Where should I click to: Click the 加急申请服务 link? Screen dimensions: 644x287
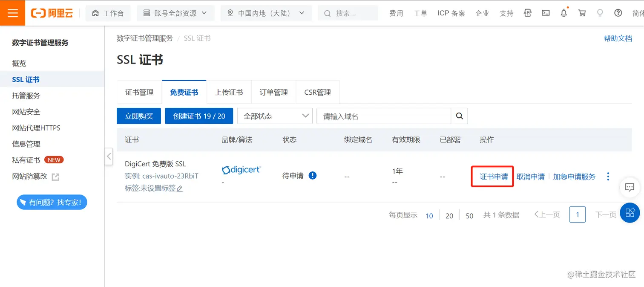(574, 177)
